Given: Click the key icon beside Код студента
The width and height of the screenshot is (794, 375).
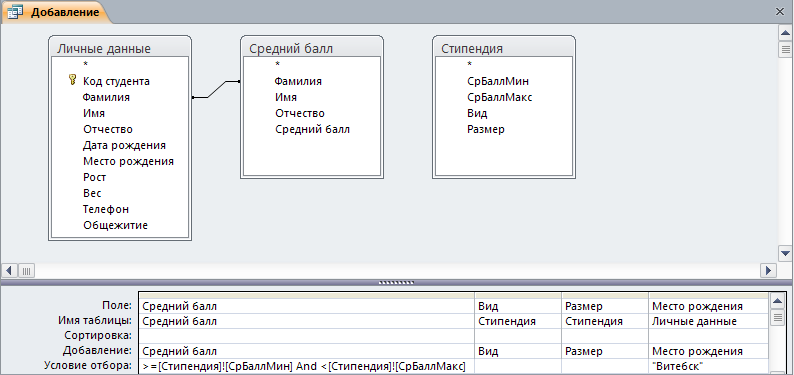Looking at the screenshot, I should tap(72, 80).
